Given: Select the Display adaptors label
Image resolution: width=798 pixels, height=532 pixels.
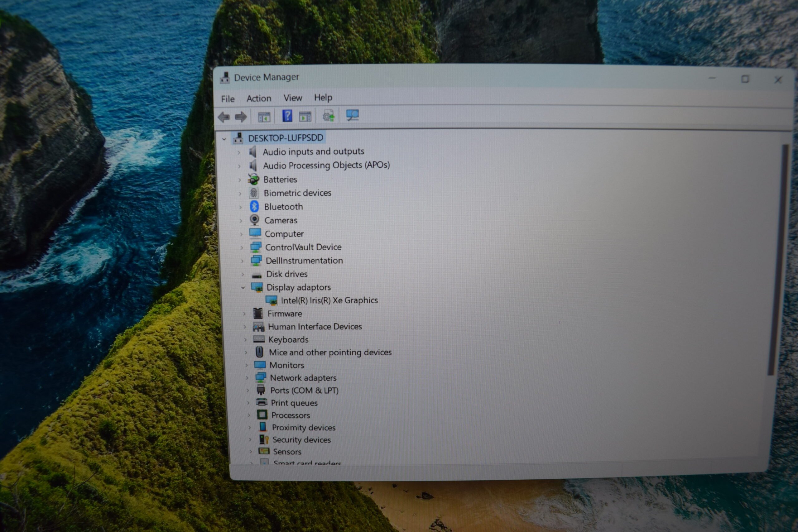Looking at the screenshot, I should point(299,287).
